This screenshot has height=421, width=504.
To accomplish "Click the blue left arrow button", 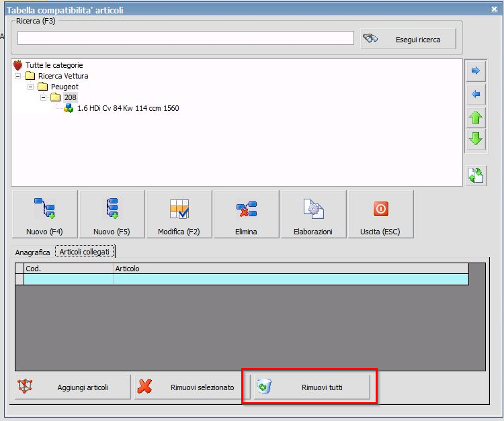I will [476, 94].
